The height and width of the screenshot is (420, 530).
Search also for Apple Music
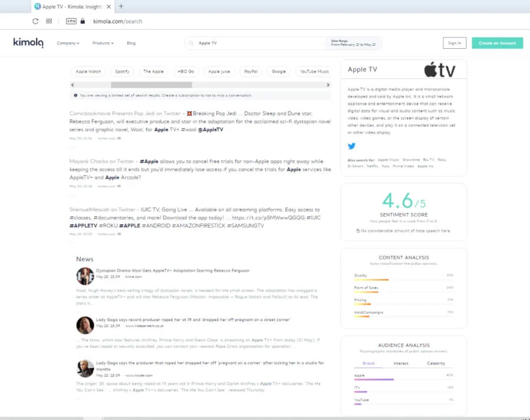[389, 159]
